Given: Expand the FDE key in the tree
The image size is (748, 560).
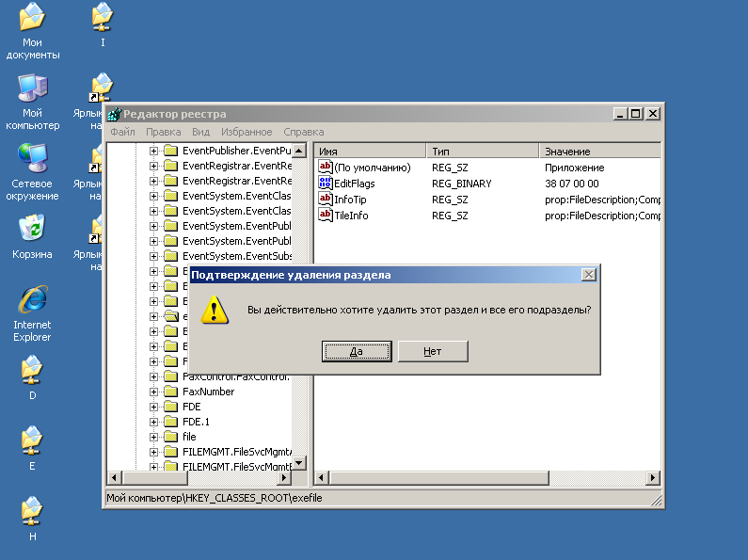Looking at the screenshot, I should click(154, 407).
